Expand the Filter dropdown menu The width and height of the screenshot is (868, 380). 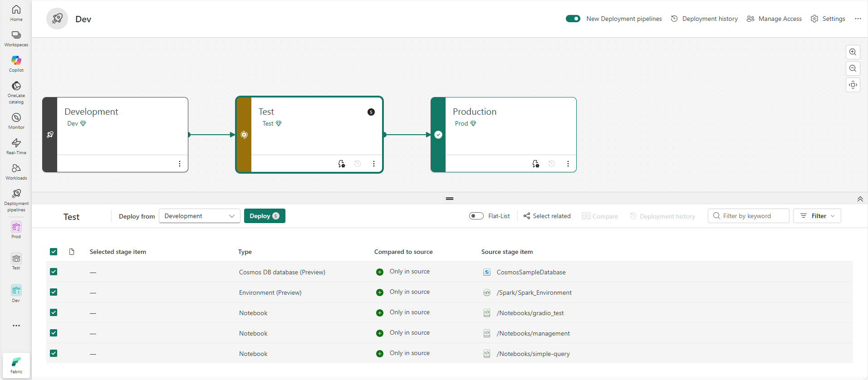pos(817,216)
